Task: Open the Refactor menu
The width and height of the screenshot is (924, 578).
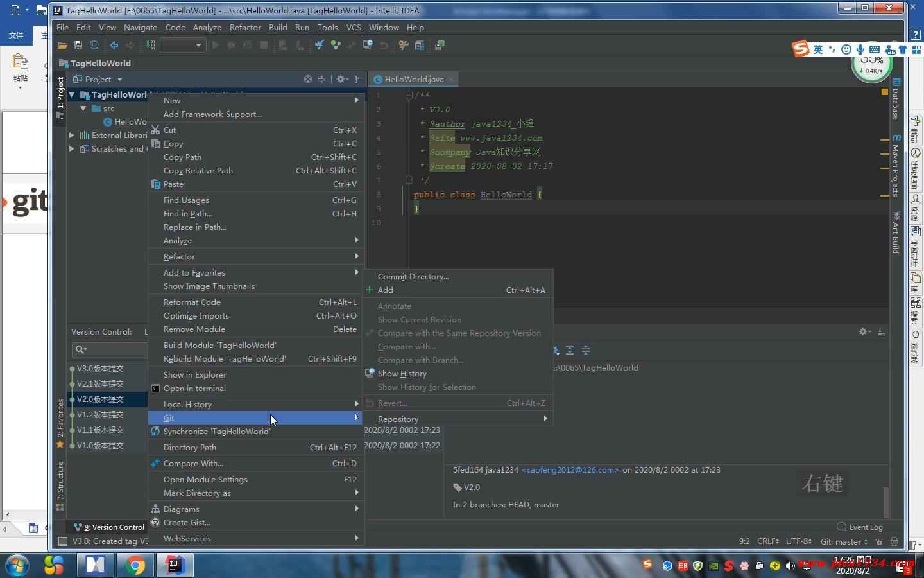Action: point(245,27)
